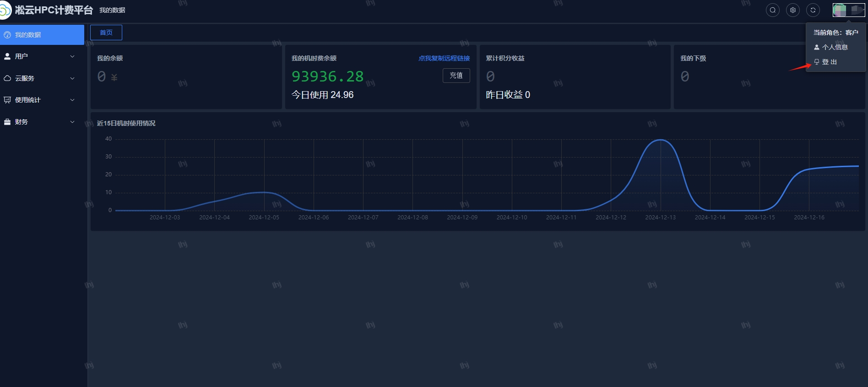Click the search icon in header
This screenshot has height=387, width=868.
pos(773,10)
